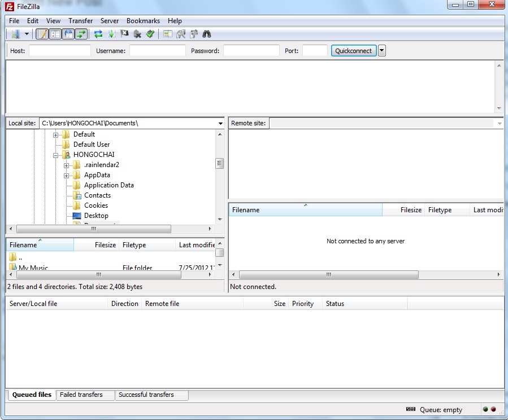Sort remote files by Filename column
This screenshot has height=420, width=508.
click(306, 209)
